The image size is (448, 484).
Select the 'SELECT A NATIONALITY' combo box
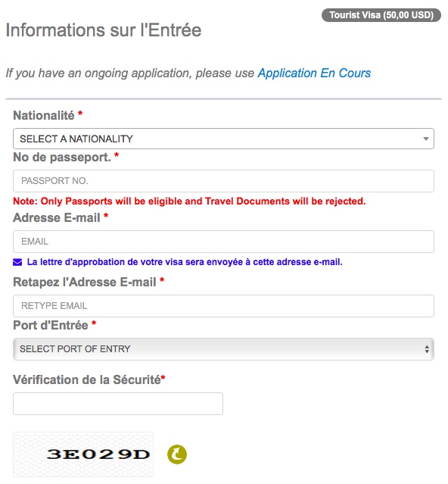(x=223, y=139)
